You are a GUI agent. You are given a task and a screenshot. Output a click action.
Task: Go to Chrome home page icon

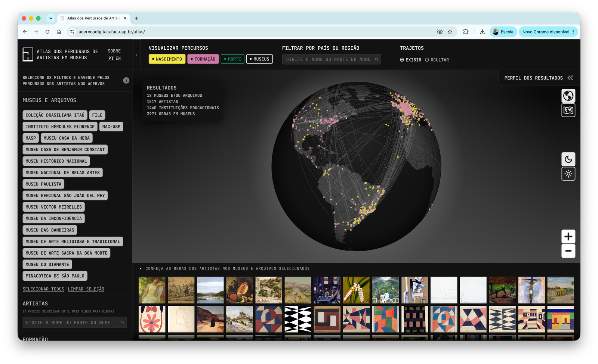59,32
